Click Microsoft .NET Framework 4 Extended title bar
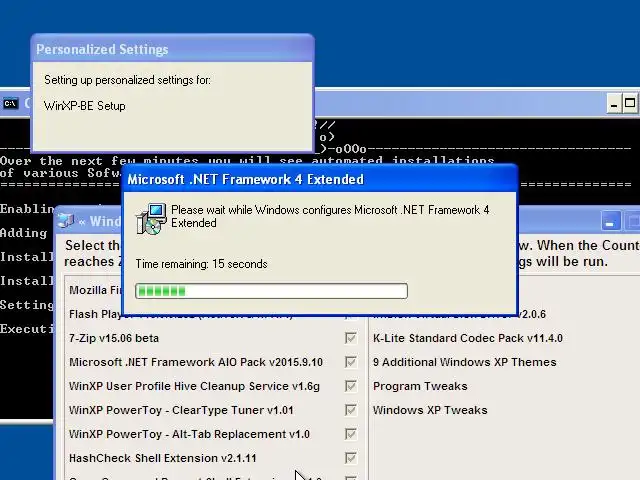Image resolution: width=640 pixels, height=480 pixels. [320, 179]
